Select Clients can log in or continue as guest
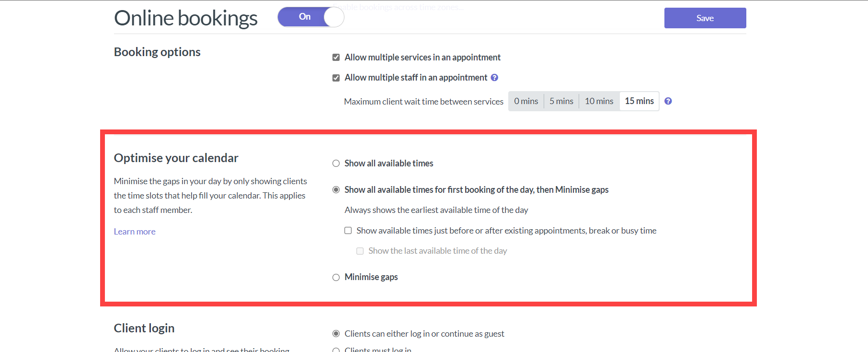 (336, 334)
